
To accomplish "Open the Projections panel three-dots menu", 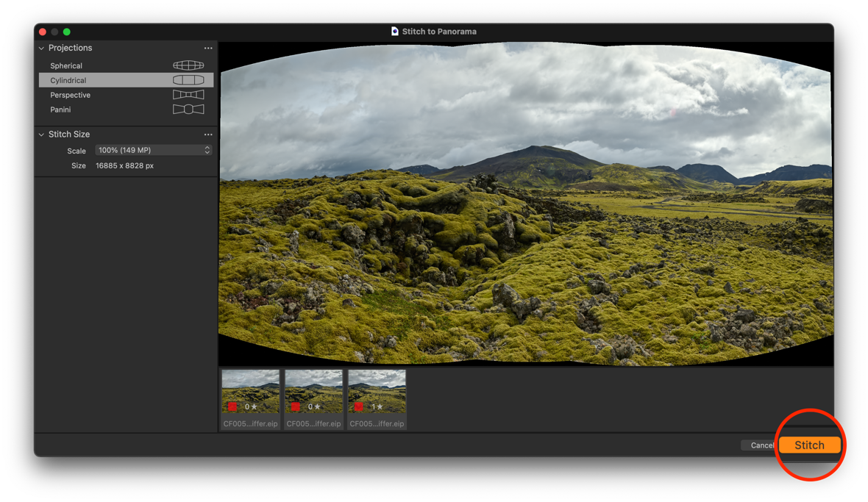I will (x=208, y=49).
